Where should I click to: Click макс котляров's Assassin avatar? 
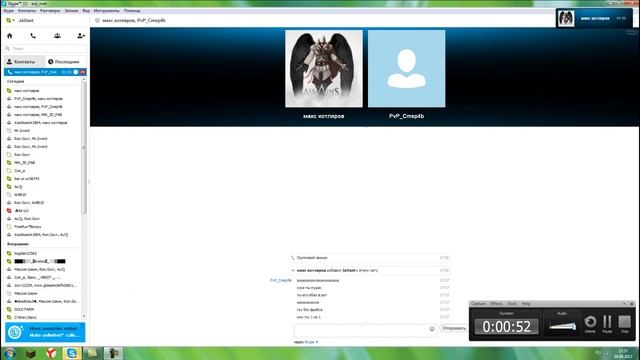pos(324,69)
